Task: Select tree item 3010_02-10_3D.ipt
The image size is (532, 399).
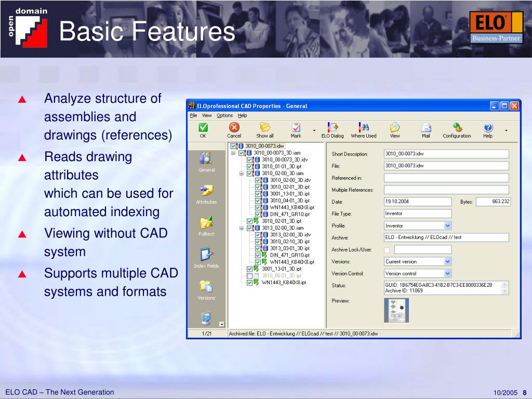Action: click(x=290, y=242)
